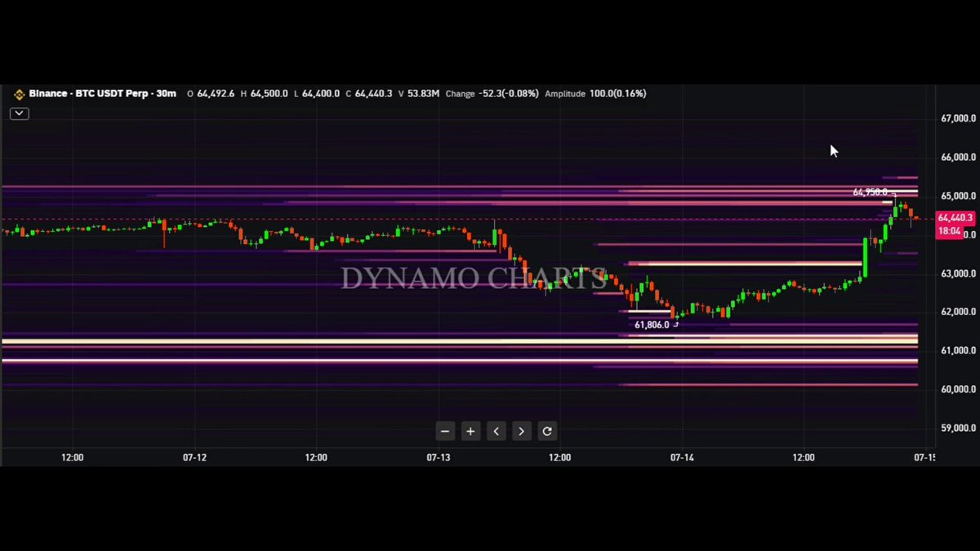
Task: Click the 66,000.0 price axis label
Action: tap(958, 158)
